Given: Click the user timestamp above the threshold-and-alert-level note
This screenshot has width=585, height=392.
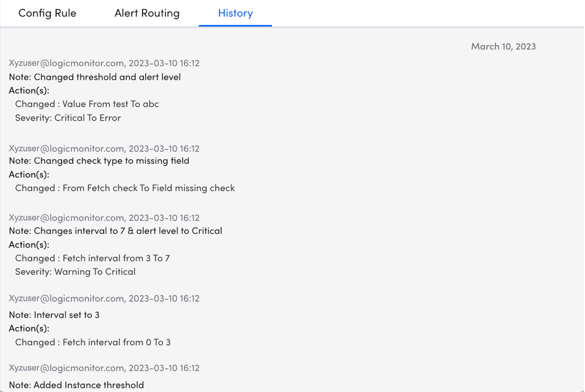Looking at the screenshot, I should tap(104, 63).
